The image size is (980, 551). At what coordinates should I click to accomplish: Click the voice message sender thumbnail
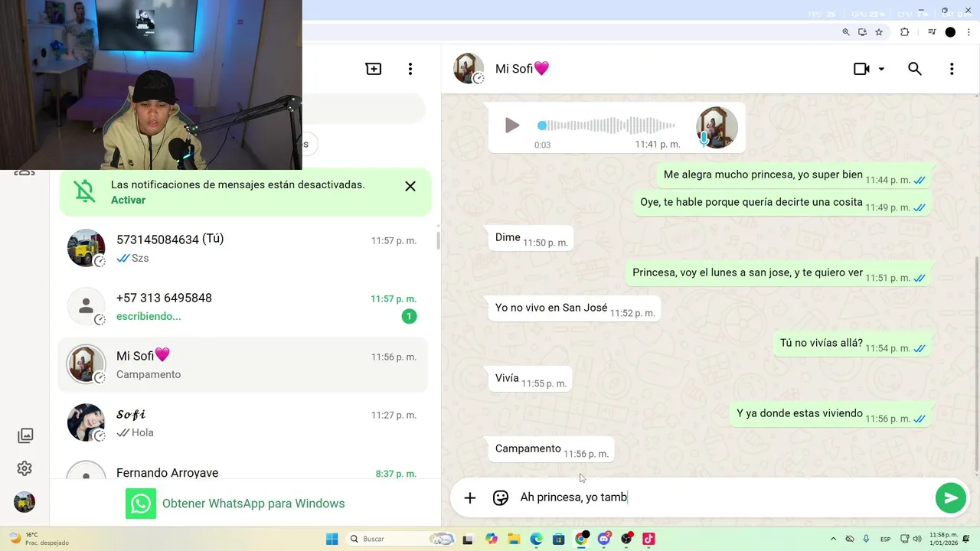[x=717, y=127]
